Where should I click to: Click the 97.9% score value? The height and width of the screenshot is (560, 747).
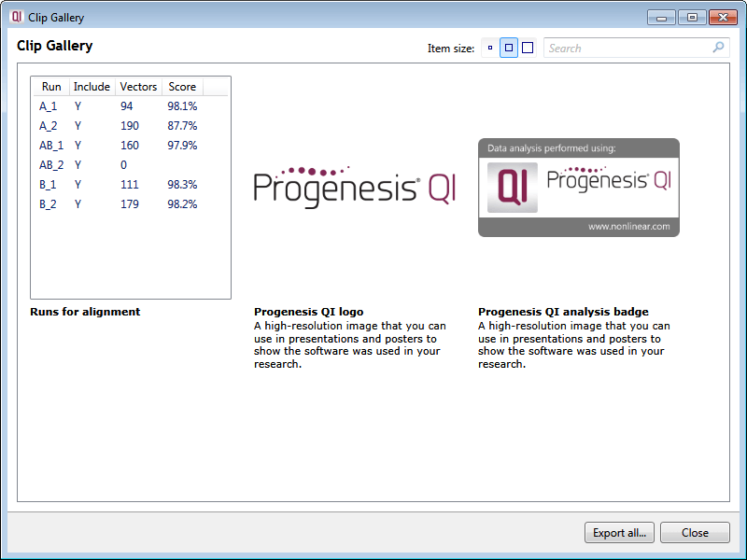click(x=182, y=146)
